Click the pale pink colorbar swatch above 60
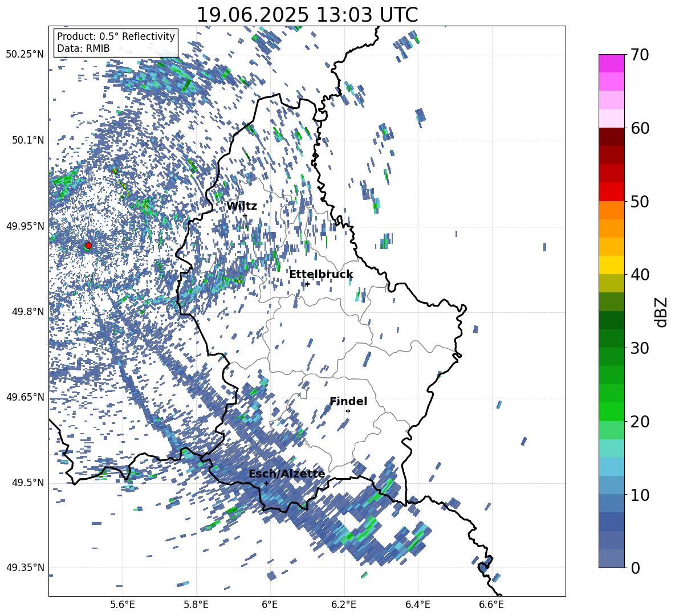 tap(611, 119)
